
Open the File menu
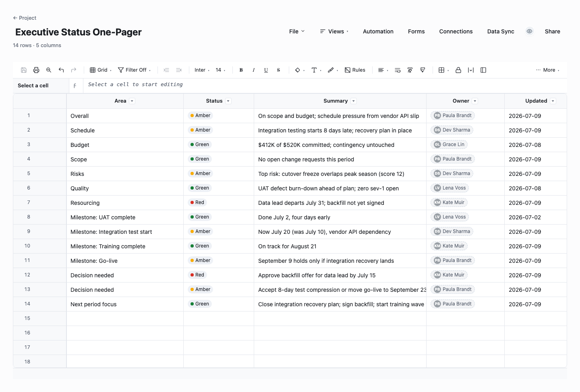297,31
